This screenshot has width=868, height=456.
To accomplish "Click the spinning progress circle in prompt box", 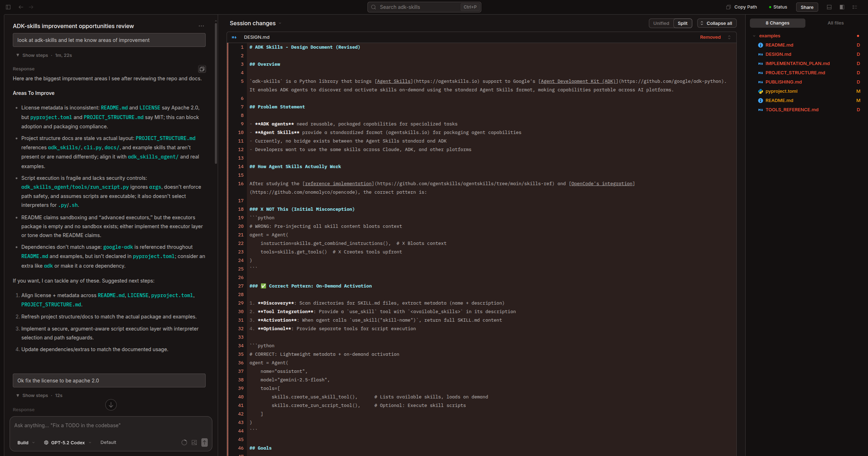I will point(184,442).
